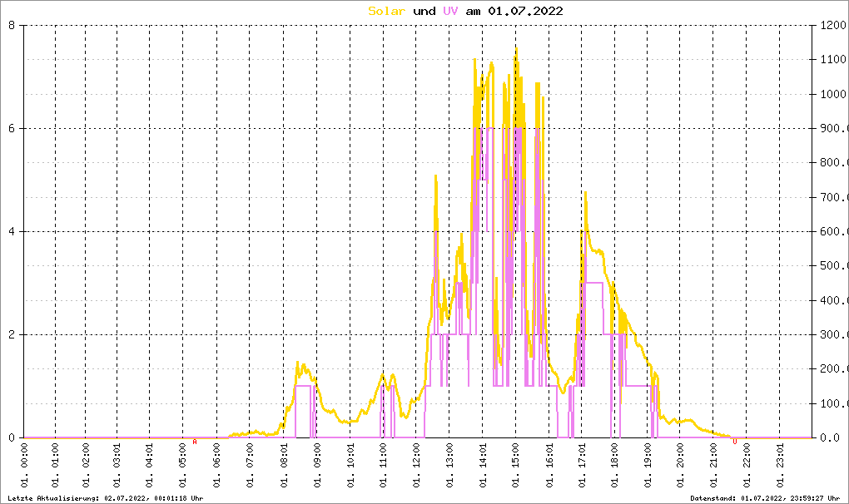Click time label '01. 05:00'
This screenshot has height=504, width=849.
(182, 465)
